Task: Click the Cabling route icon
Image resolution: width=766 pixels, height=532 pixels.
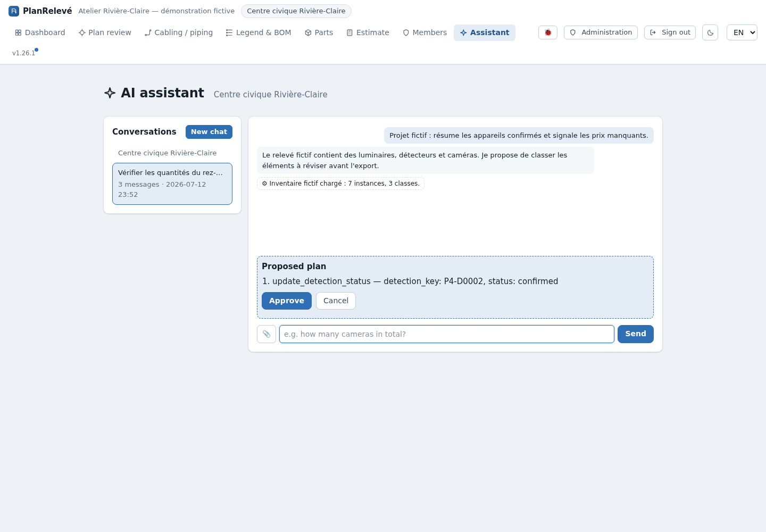Action: pyautogui.click(x=148, y=33)
